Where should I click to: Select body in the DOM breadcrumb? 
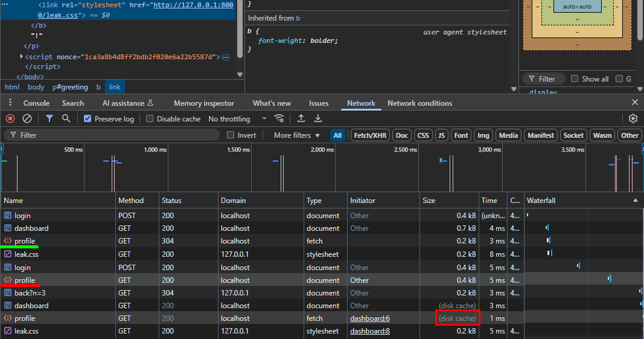coord(36,87)
